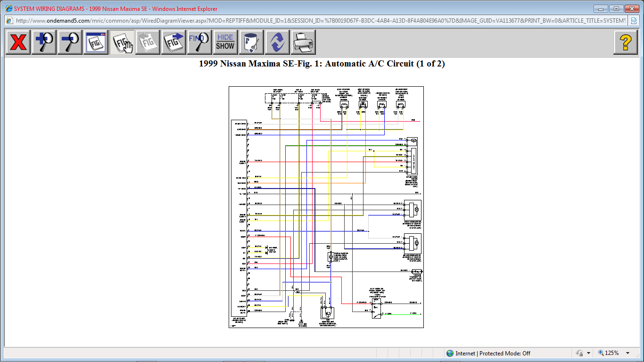Click the Internet globe zone icon
The image size is (644, 362).
450,353
